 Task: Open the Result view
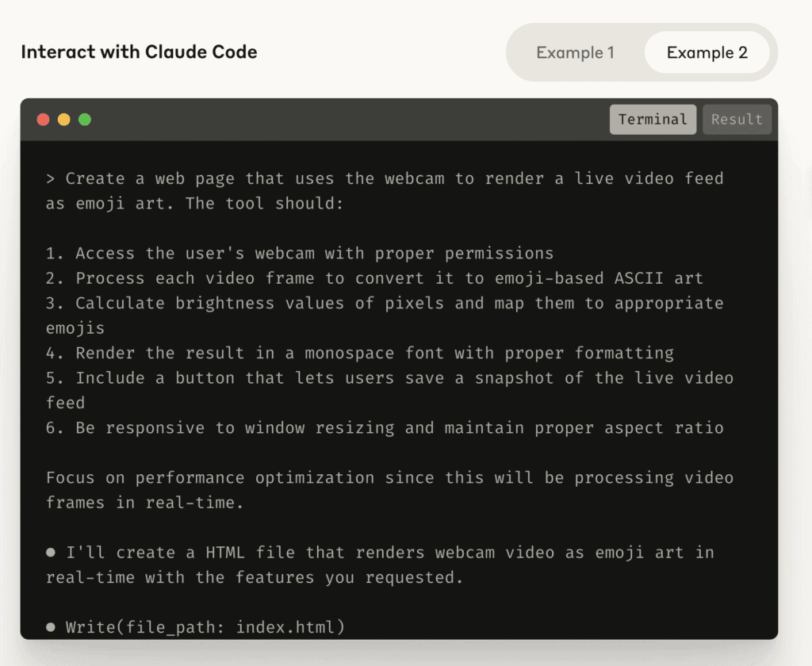point(737,120)
